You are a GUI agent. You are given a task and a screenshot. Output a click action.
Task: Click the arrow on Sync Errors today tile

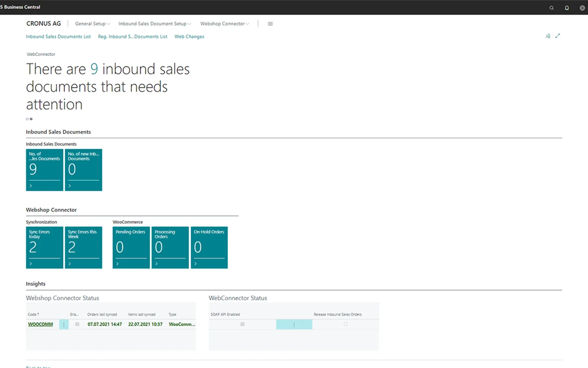click(x=31, y=264)
